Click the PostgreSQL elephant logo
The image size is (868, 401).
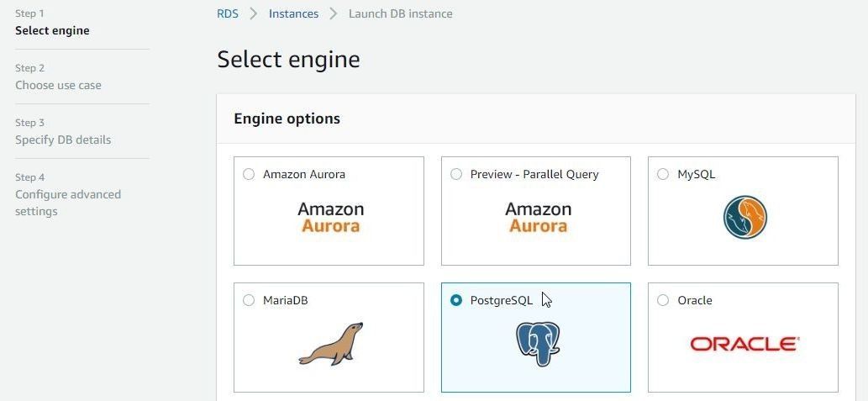pos(538,345)
